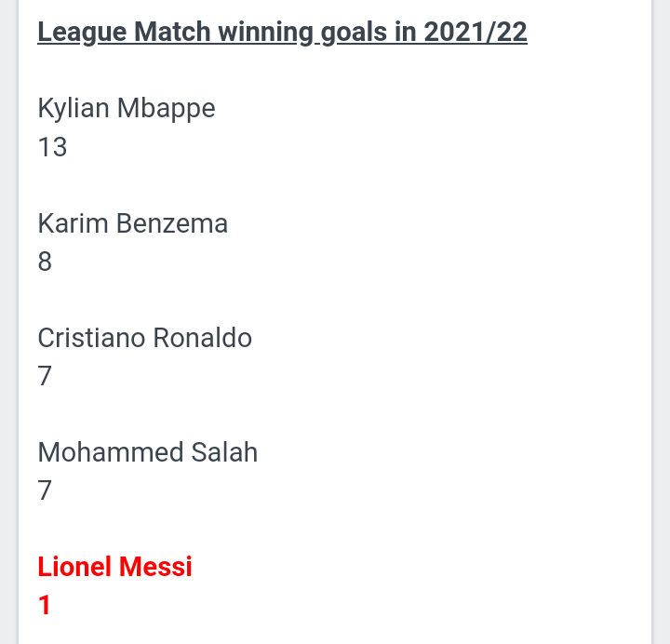Select the Cristiano Ronaldo name text
This screenshot has height=644, width=670.
click(x=145, y=338)
